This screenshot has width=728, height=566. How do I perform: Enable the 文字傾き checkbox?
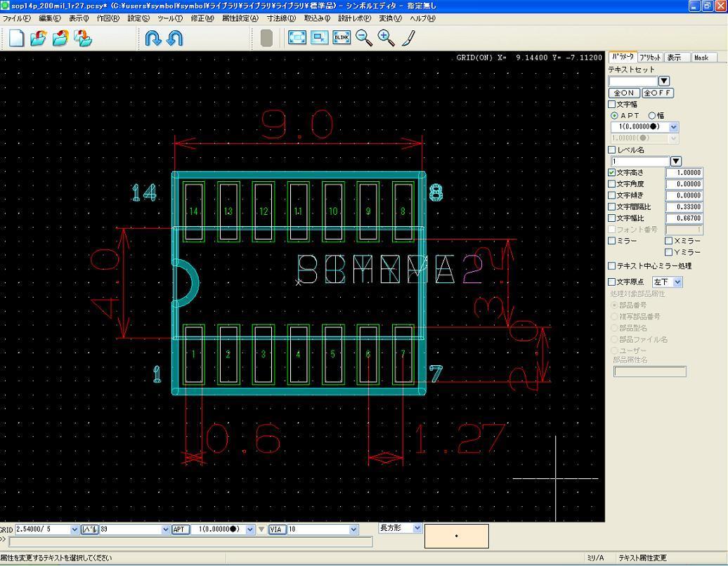612,195
